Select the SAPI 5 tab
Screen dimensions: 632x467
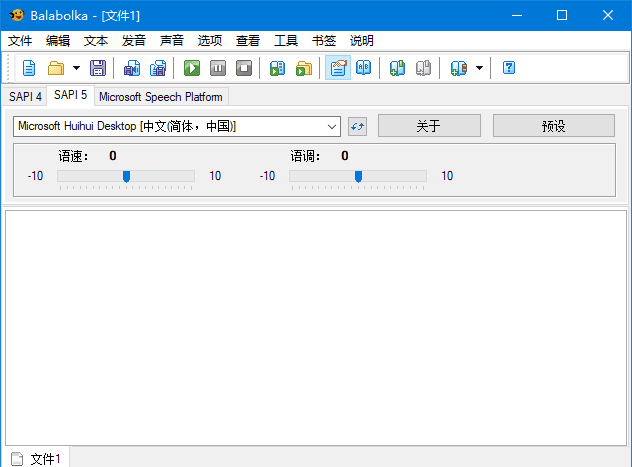coord(71,95)
